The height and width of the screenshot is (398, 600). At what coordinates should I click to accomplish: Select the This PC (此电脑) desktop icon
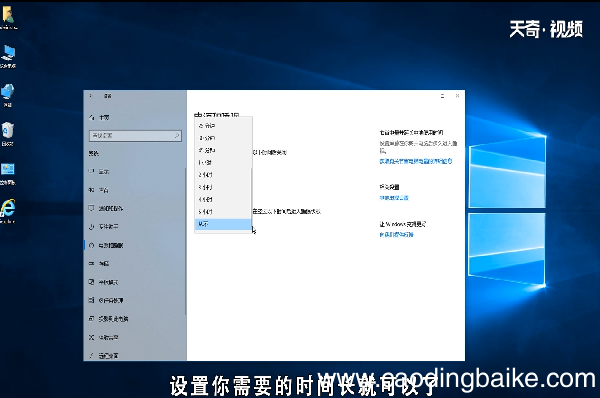8,56
